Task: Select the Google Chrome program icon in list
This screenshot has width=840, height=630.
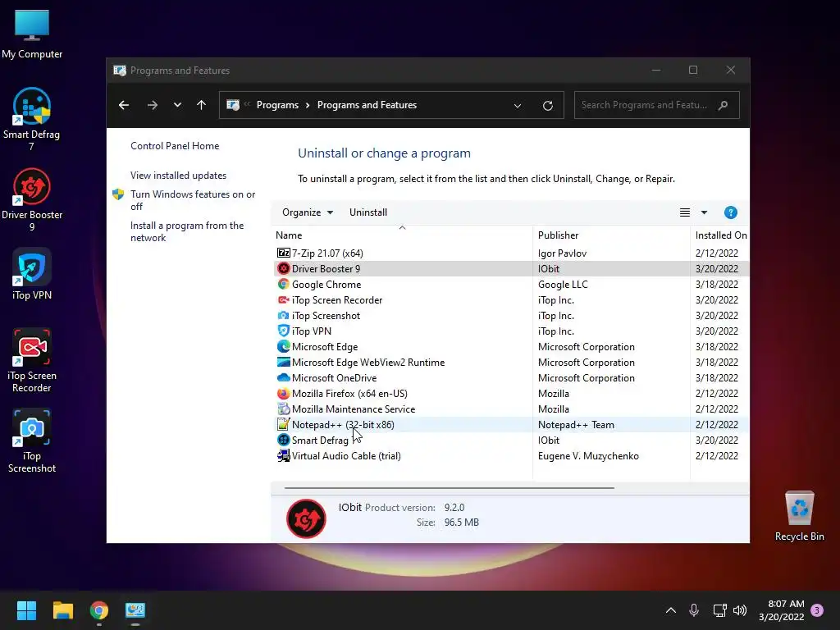Action: [283, 284]
